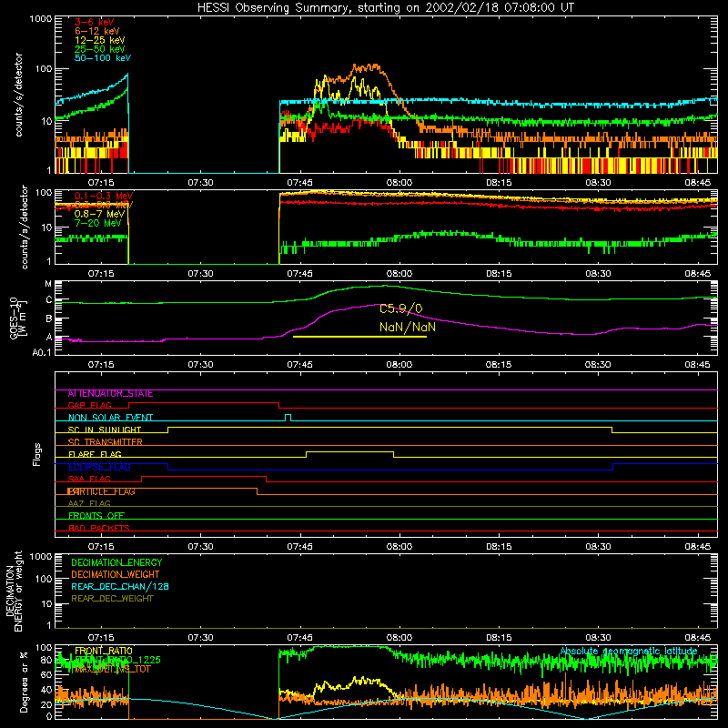This screenshot has width=728, height=728.
Task: Click the counts/s/detector label of top panel
Action: (x=19, y=95)
